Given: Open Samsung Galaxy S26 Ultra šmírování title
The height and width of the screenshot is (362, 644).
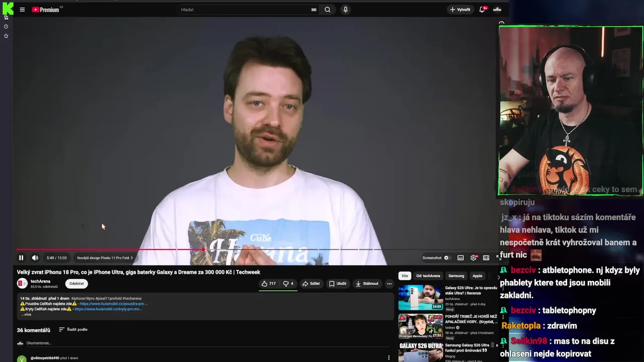Looking at the screenshot, I should [470, 347].
